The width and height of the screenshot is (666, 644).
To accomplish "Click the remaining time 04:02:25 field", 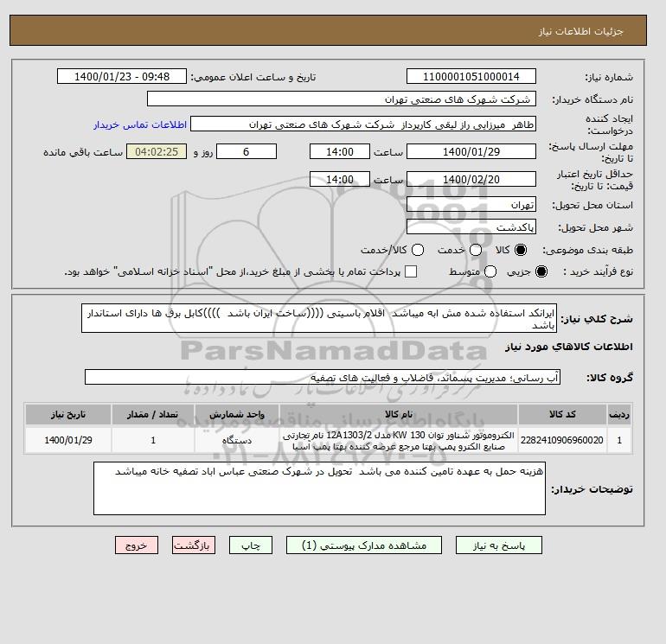I will (x=157, y=151).
